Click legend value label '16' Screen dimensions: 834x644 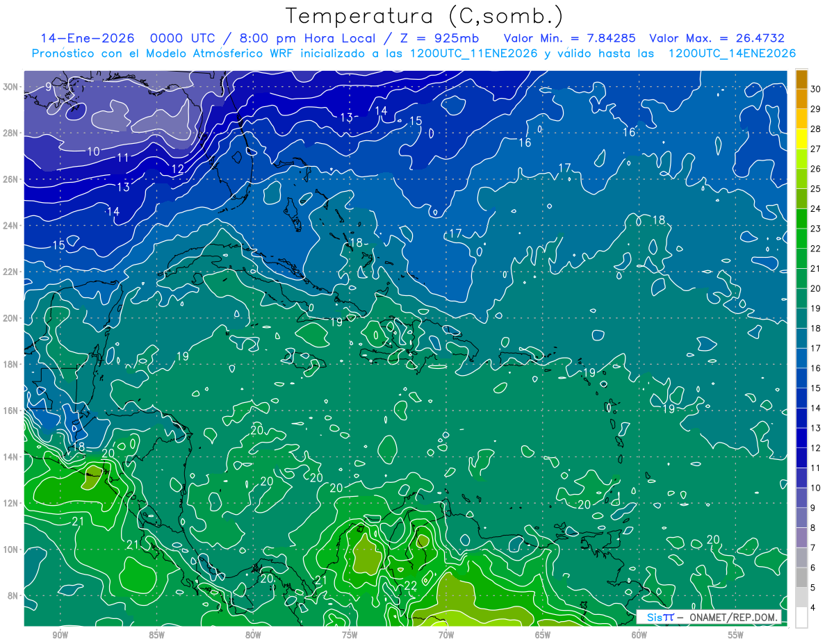click(x=816, y=368)
